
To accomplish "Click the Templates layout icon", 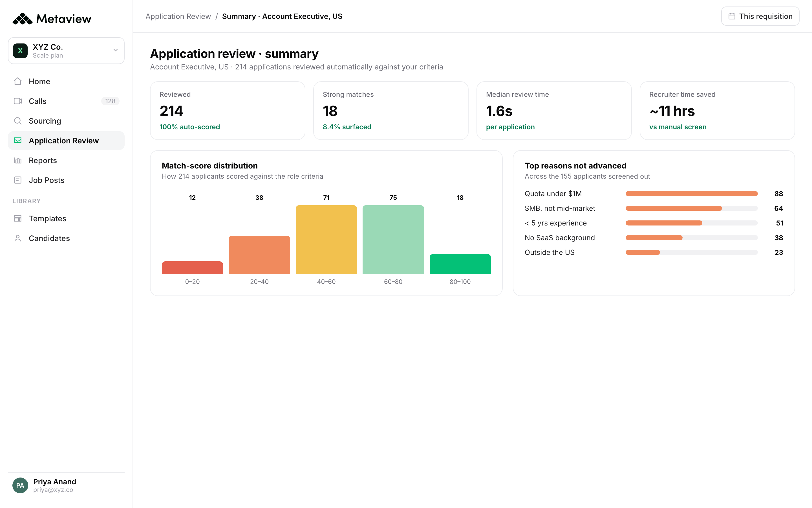I will (x=18, y=218).
